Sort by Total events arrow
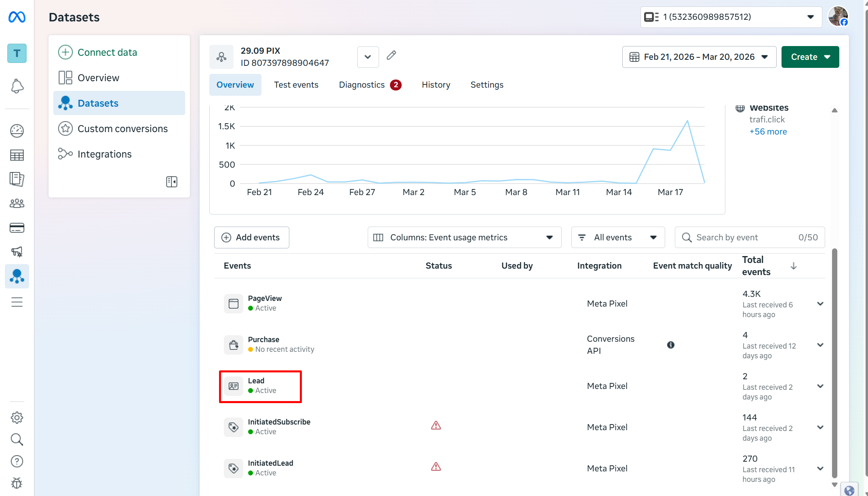 tap(794, 266)
